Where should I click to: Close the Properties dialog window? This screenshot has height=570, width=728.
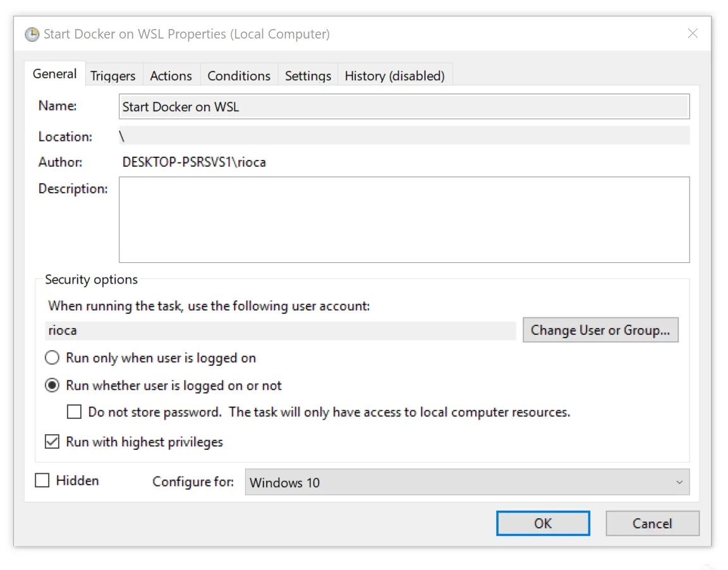pos(693,33)
